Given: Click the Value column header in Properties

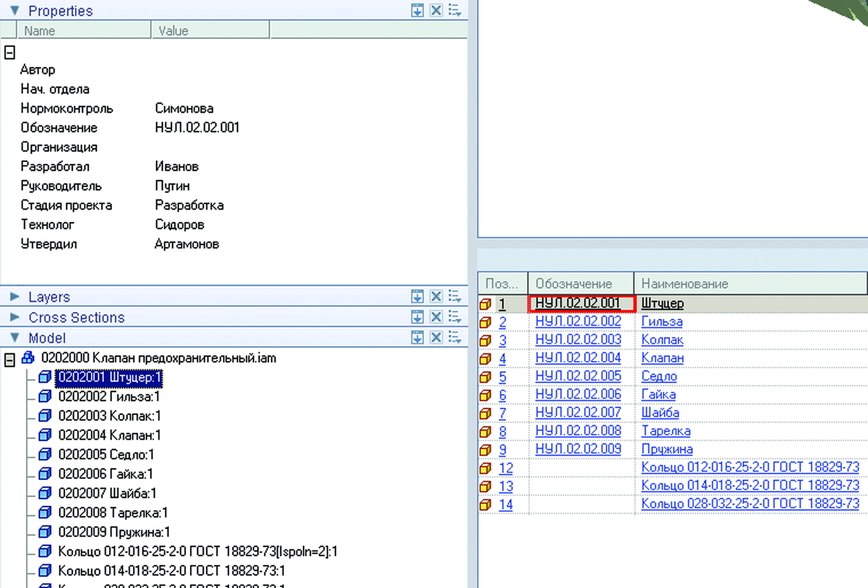Looking at the screenshot, I should [x=210, y=31].
